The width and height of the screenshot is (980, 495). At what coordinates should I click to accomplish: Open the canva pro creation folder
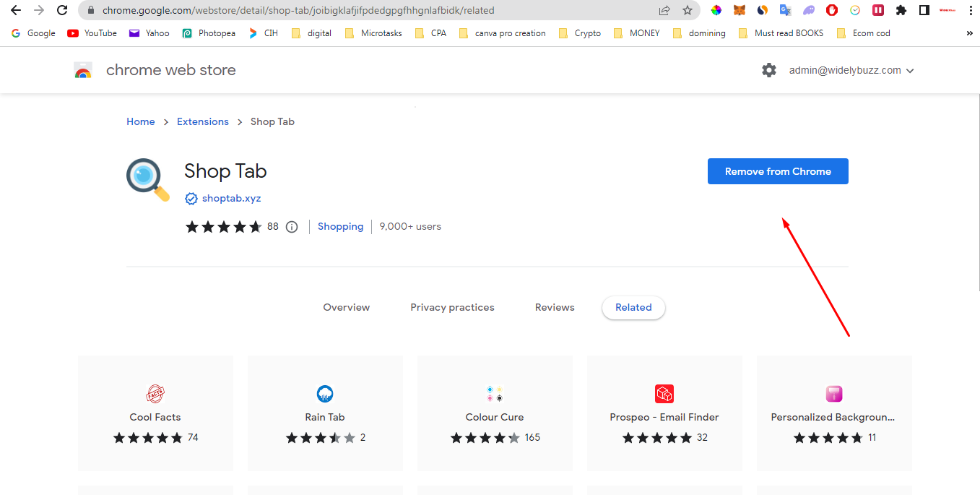click(x=503, y=33)
